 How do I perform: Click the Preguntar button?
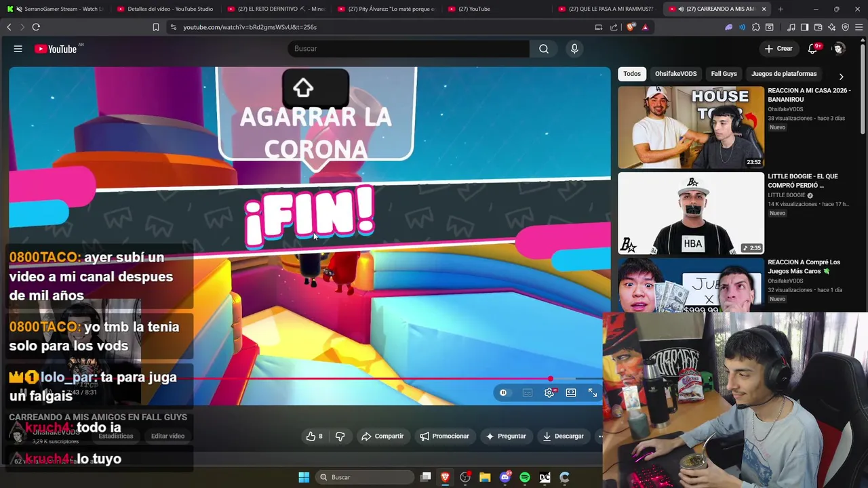(x=506, y=436)
